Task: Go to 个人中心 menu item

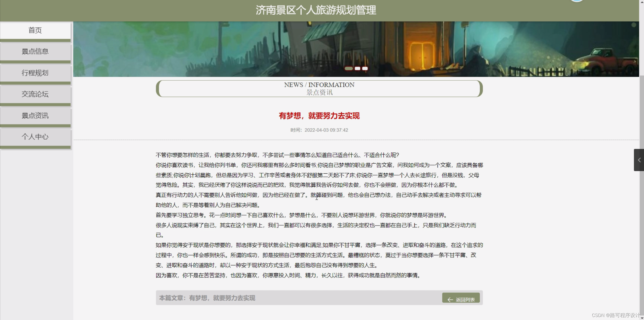Action: pyautogui.click(x=35, y=137)
